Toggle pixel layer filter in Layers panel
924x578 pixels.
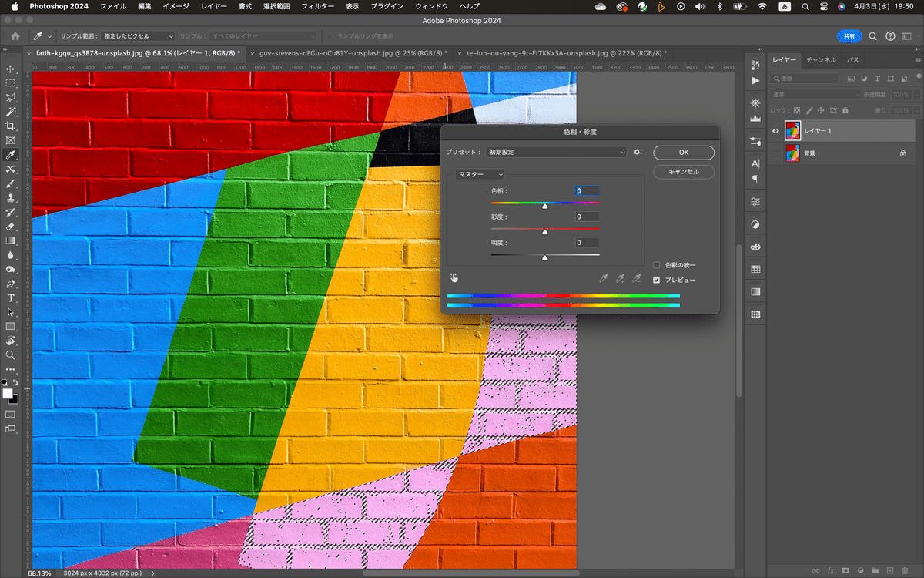851,79
